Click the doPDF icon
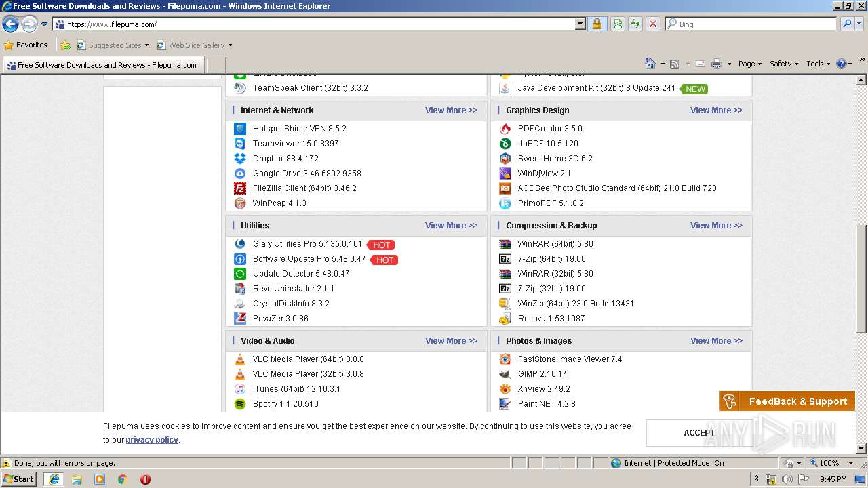Screen dimensions: 868x488 [x=505, y=144]
